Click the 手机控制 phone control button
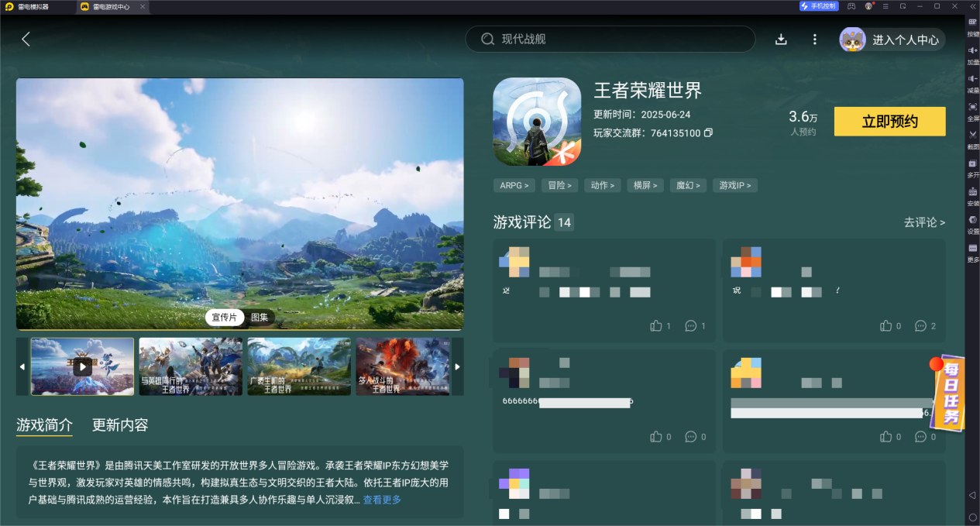Viewport: 980px width, 526px height. pos(819,6)
